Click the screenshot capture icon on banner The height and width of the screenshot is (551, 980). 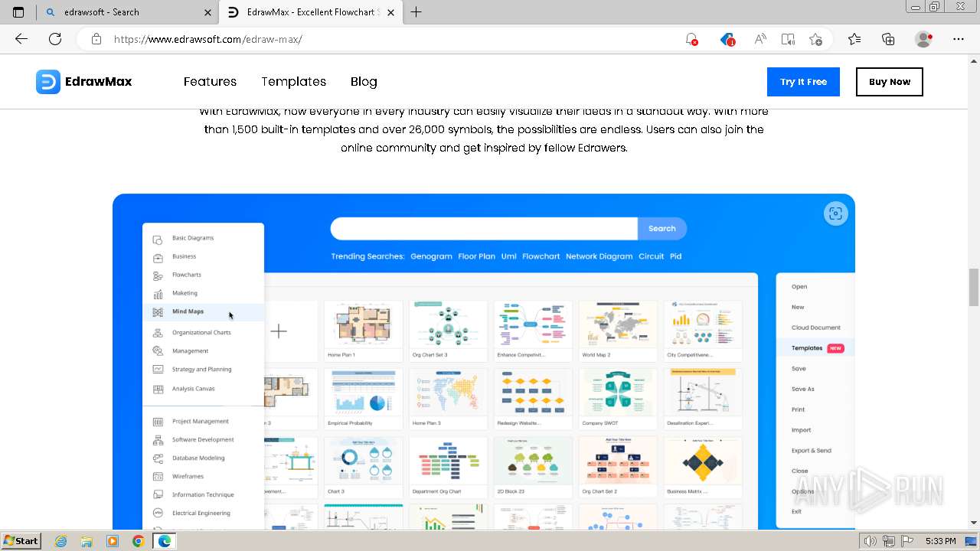click(835, 214)
